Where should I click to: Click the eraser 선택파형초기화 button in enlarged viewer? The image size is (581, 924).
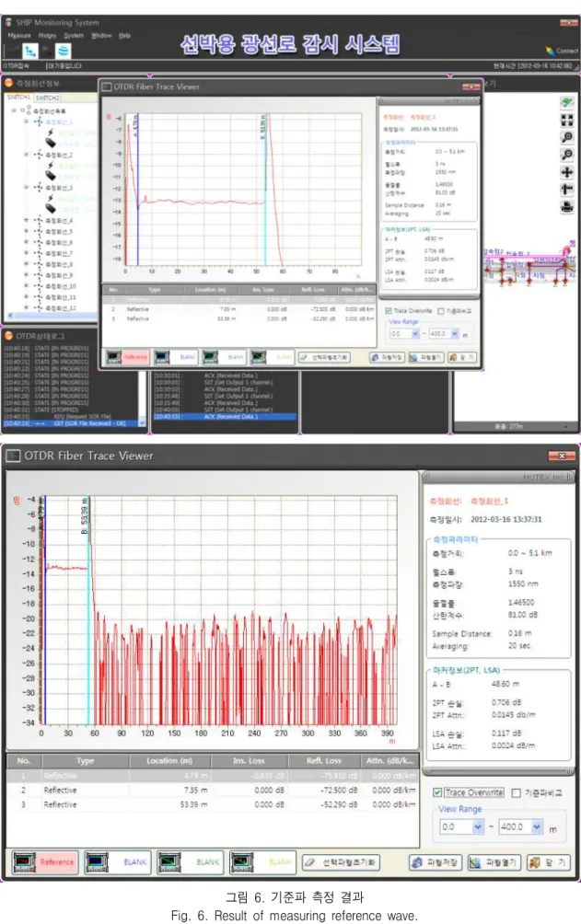point(341,862)
